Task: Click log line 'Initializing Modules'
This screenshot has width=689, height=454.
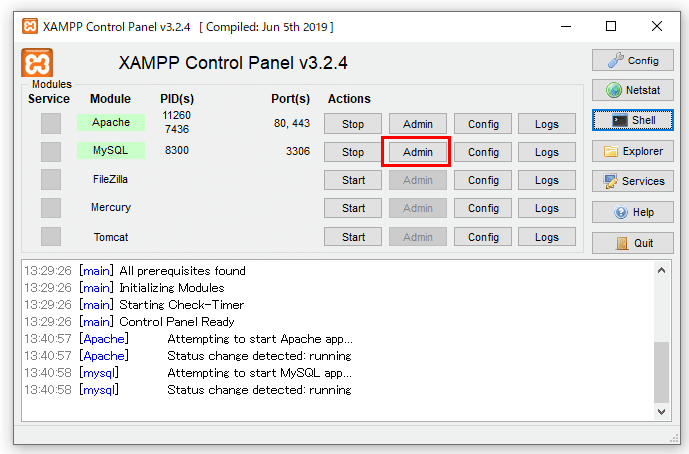Action: pyautogui.click(x=172, y=288)
